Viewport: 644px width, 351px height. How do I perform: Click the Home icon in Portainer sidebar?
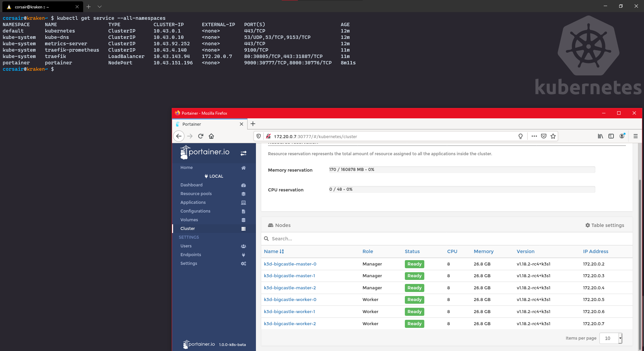(x=244, y=168)
